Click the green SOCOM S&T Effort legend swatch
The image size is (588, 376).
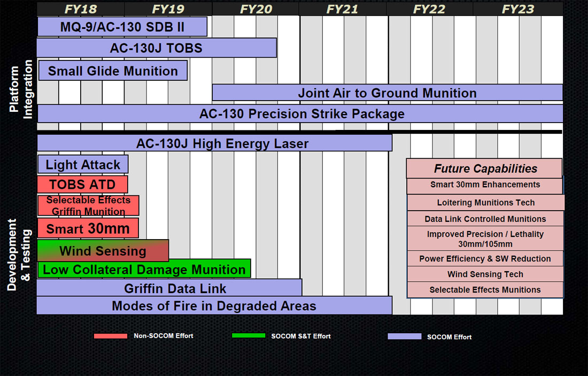pos(249,335)
